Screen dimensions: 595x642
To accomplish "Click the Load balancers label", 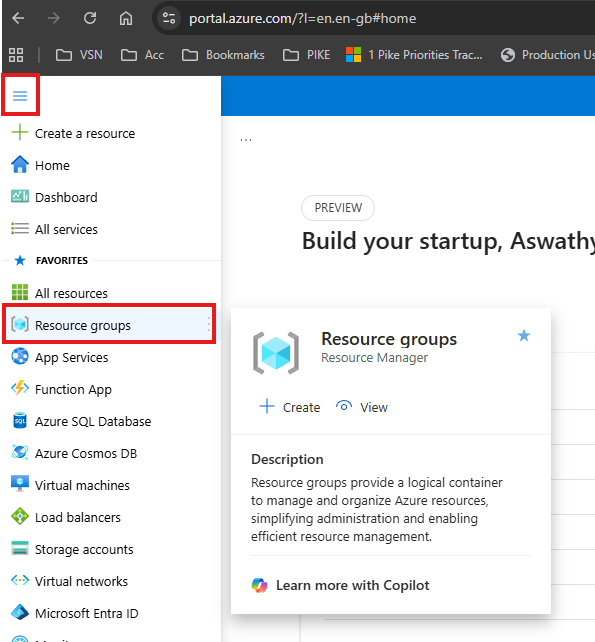I will pyautogui.click(x=77, y=517).
